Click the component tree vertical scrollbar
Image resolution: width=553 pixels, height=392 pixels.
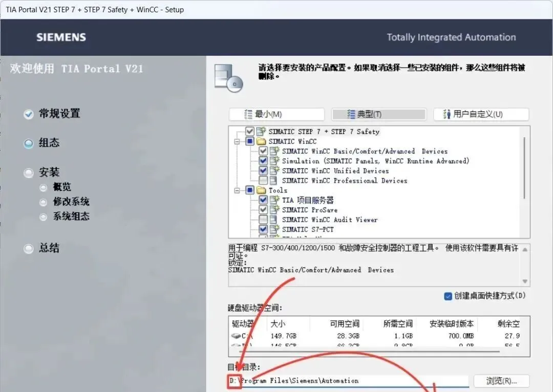click(524, 168)
